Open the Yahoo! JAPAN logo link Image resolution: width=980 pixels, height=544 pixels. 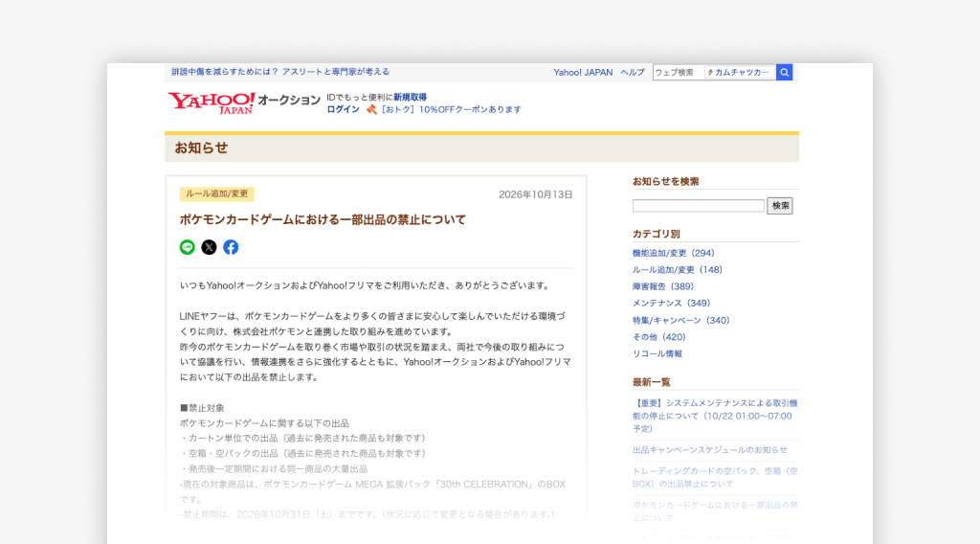(212, 103)
